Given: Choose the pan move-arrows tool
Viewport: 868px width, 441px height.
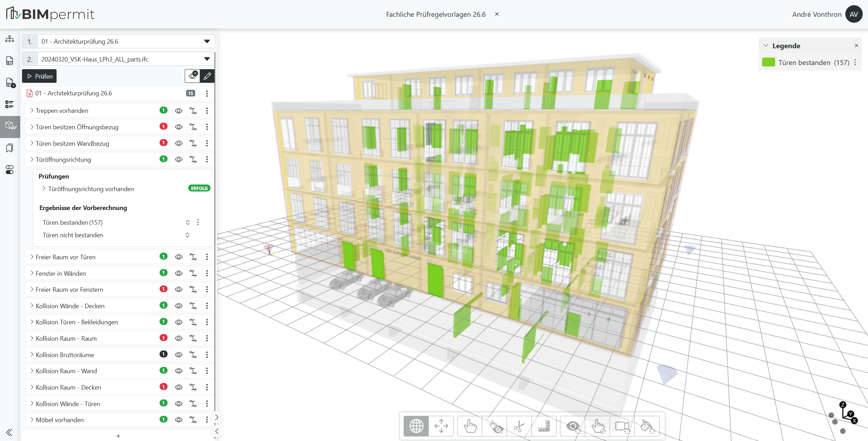Looking at the screenshot, I should (x=441, y=426).
